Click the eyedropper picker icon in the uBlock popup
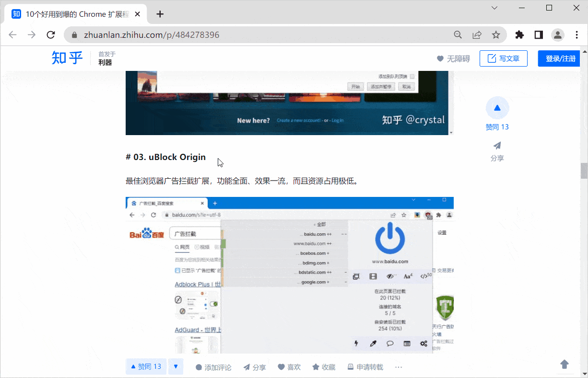This screenshot has width=588, height=378. (373, 344)
